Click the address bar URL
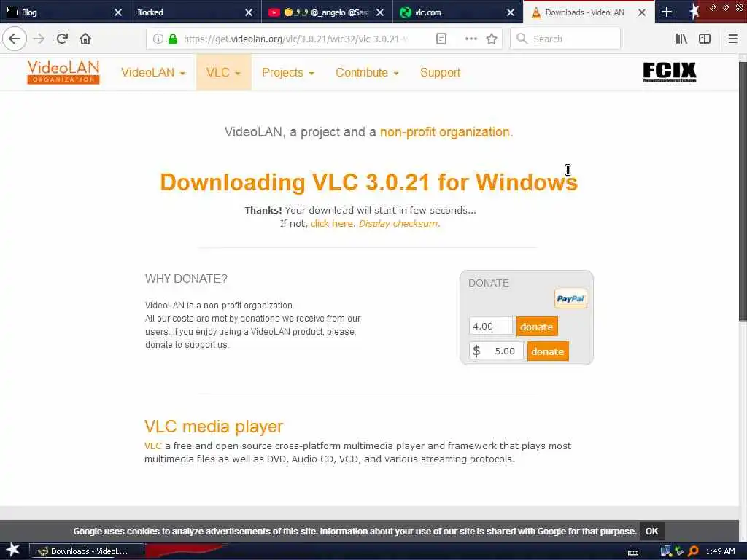The image size is (747, 560). (295, 39)
